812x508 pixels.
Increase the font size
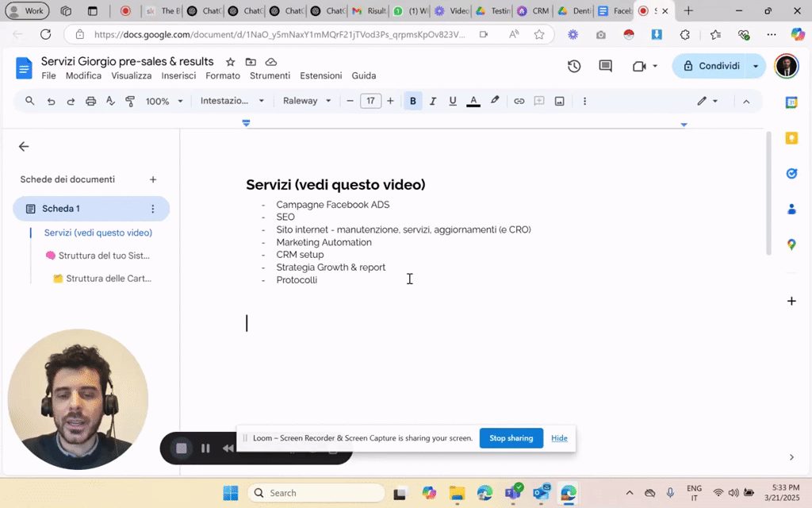(390, 101)
